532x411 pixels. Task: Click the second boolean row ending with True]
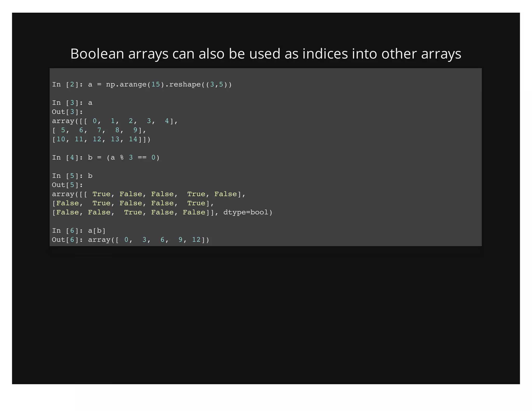click(133, 203)
